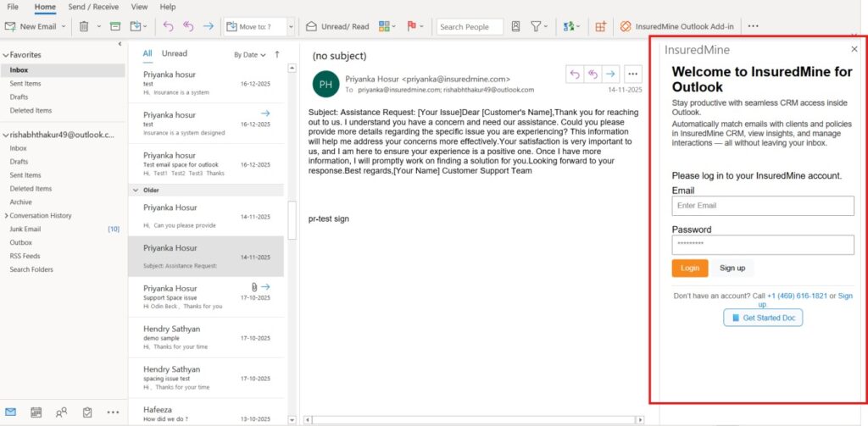Click Reply All arrow in message header
The width and height of the screenshot is (868, 426).
click(x=593, y=75)
